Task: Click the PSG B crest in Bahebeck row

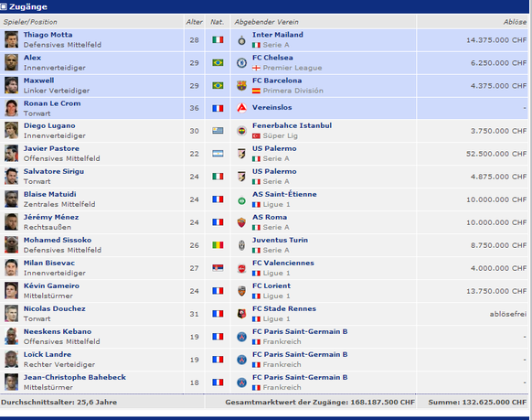Action: coord(241,382)
